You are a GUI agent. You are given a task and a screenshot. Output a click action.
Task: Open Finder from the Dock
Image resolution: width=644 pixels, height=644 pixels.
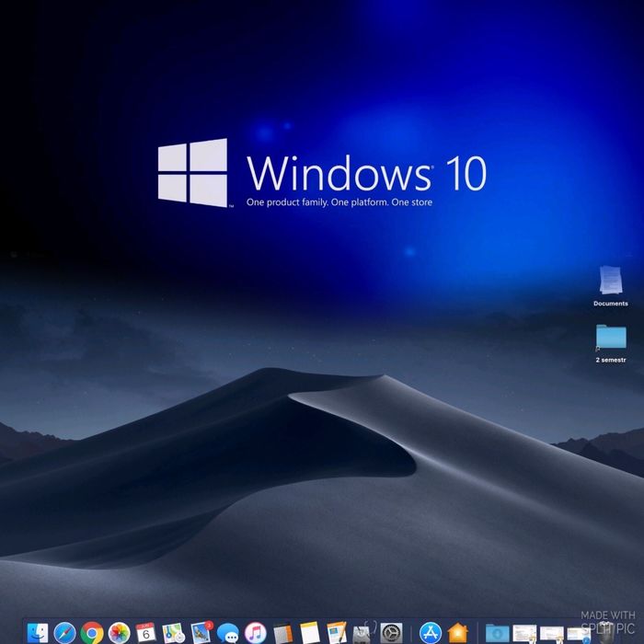coord(38,633)
